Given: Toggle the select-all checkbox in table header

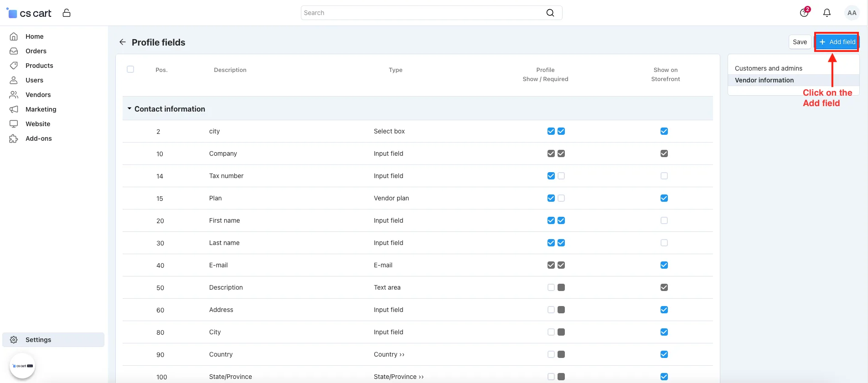Looking at the screenshot, I should [130, 69].
